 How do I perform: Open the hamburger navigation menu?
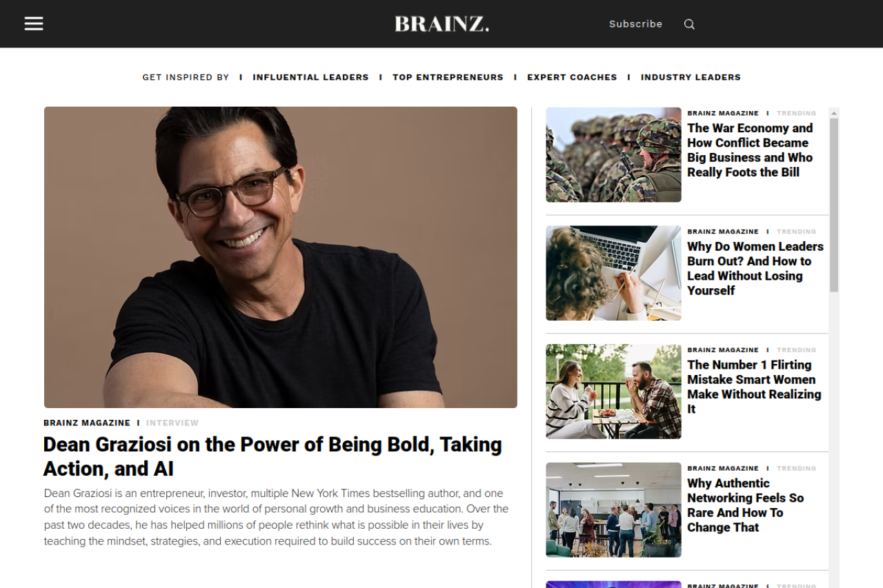point(34,24)
